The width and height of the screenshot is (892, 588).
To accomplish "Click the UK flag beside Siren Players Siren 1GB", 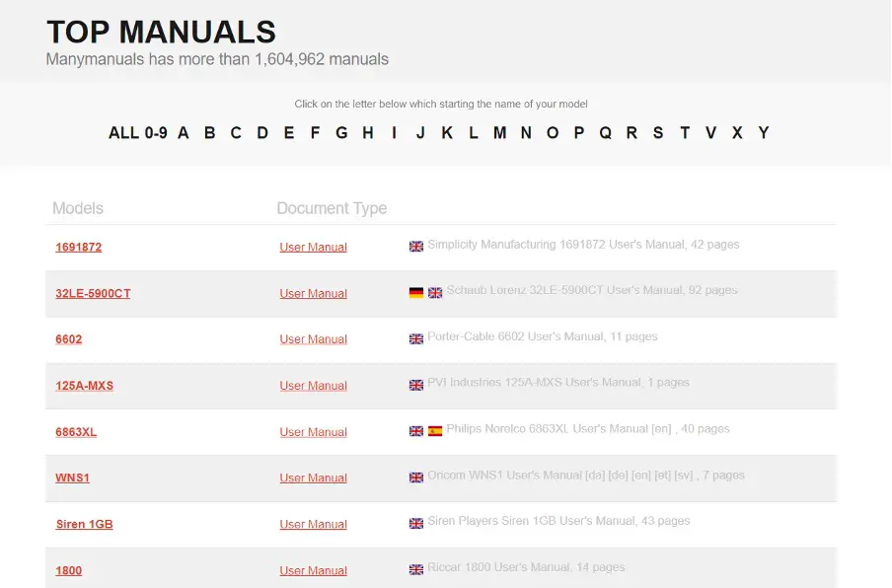I will tap(415, 523).
